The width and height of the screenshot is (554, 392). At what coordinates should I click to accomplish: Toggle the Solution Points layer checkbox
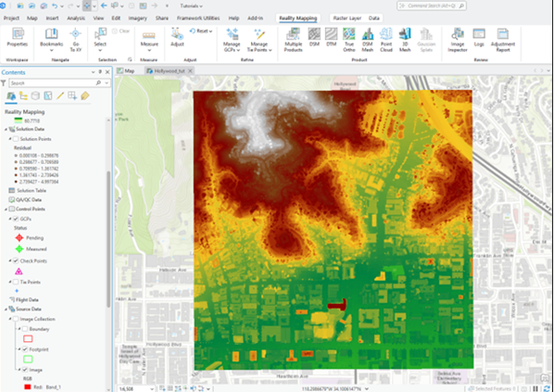(x=16, y=139)
